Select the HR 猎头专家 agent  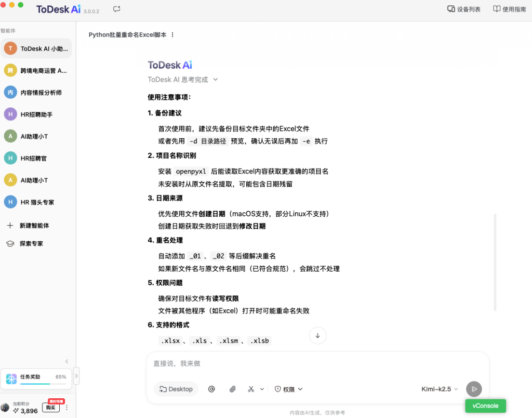[x=36, y=202]
